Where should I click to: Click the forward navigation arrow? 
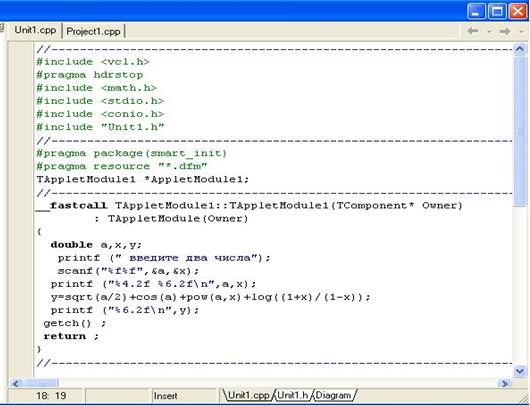pos(505,31)
